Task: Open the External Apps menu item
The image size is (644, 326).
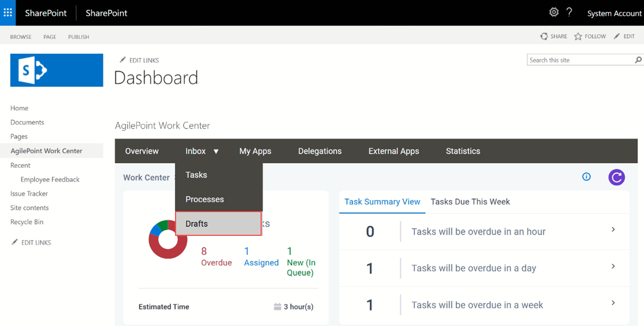Action: 393,151
